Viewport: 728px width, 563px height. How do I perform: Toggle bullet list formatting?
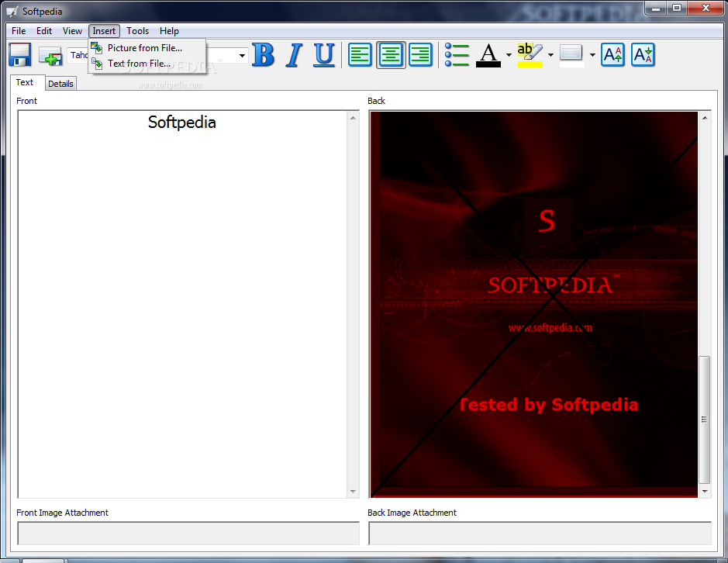click(457, 55)
